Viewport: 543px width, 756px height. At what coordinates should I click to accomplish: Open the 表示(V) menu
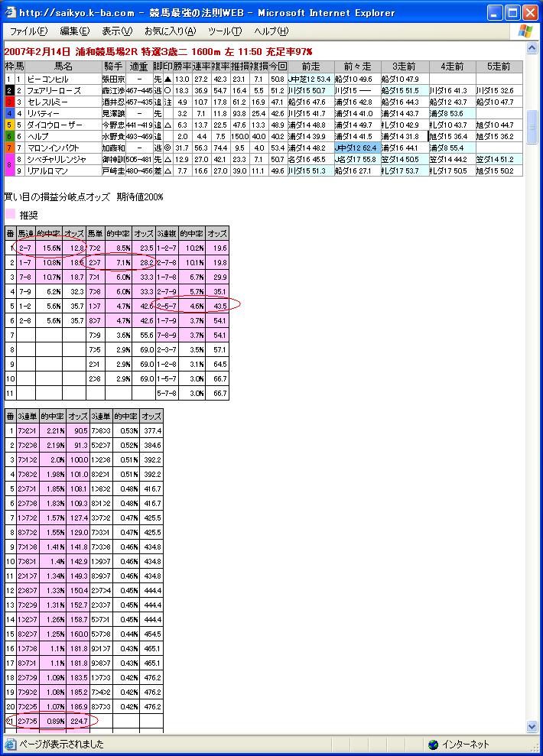pyautogui.click(x=117, y=31)
